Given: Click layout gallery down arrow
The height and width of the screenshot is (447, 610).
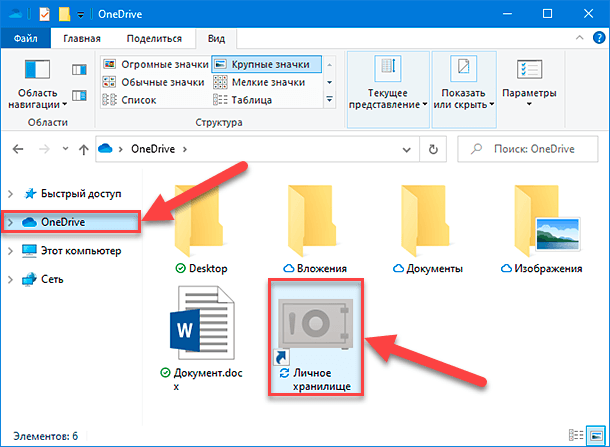Looking at the screenshot, I should point(330,82).
